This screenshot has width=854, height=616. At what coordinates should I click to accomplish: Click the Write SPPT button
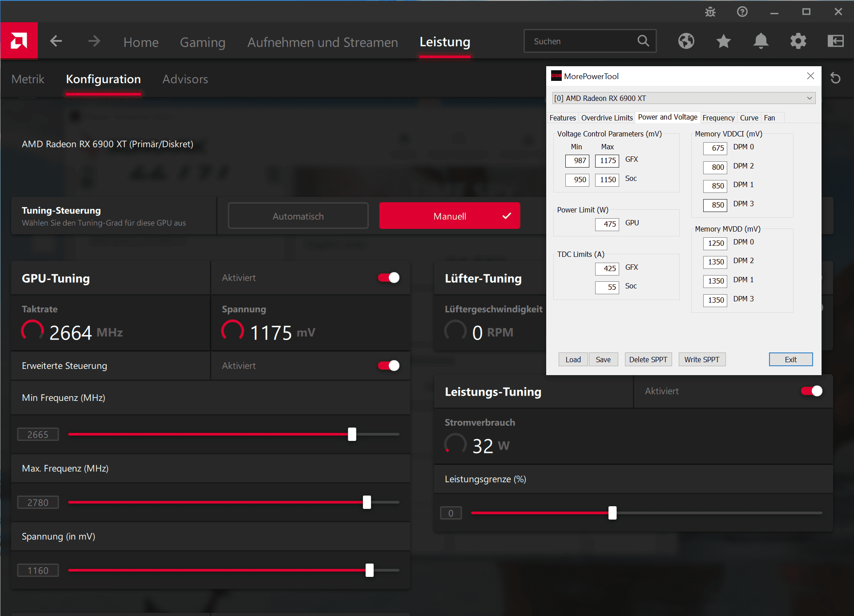[x=701, y=360]
